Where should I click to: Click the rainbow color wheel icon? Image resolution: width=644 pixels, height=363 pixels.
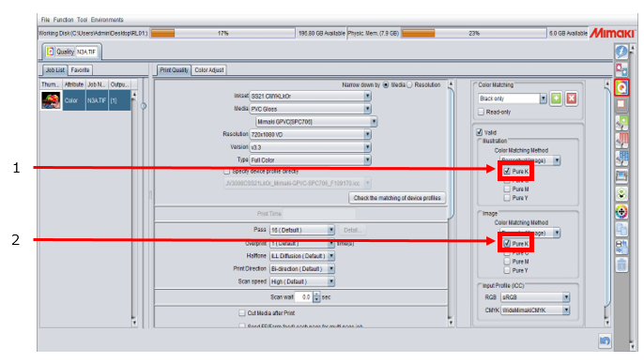coord(621,212)
